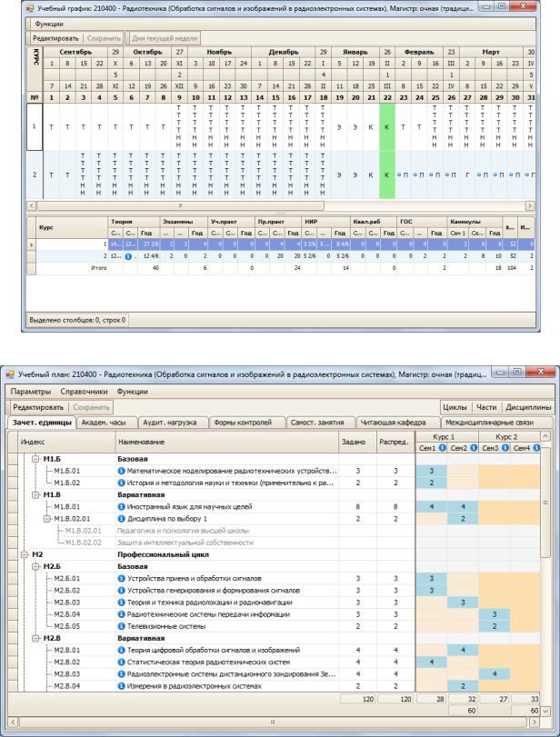
Task: Click week number 10 column header
Action: [195, 97]
